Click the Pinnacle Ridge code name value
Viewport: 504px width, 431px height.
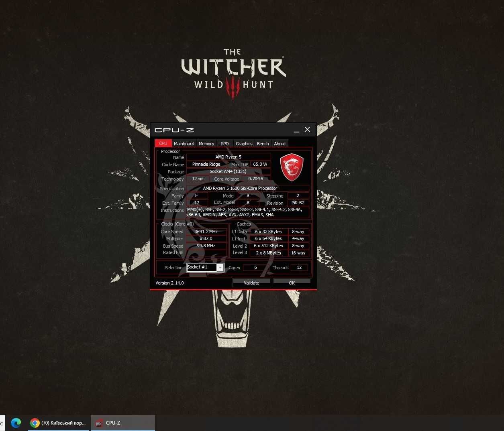click(206, 164)
